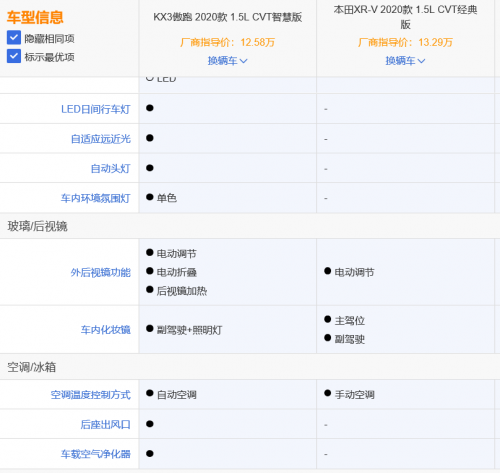Click the 车型信息 heading

point(35,17)
